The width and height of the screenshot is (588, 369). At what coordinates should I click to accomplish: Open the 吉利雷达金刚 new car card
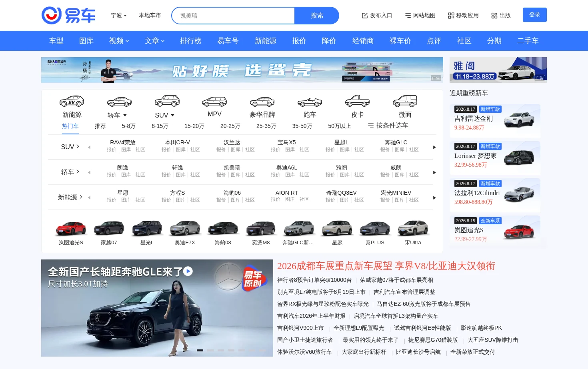pos(495,121)
